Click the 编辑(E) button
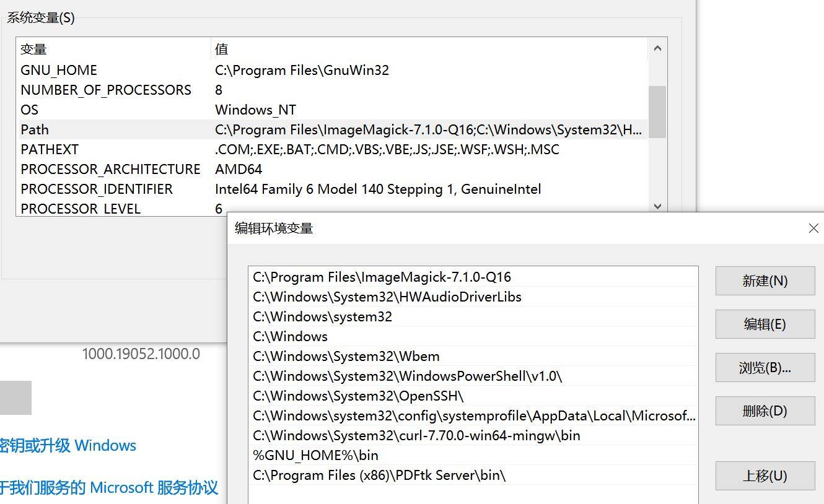This screenshot has width=824, height=504. pyautogui.click(x=765, y=324)
